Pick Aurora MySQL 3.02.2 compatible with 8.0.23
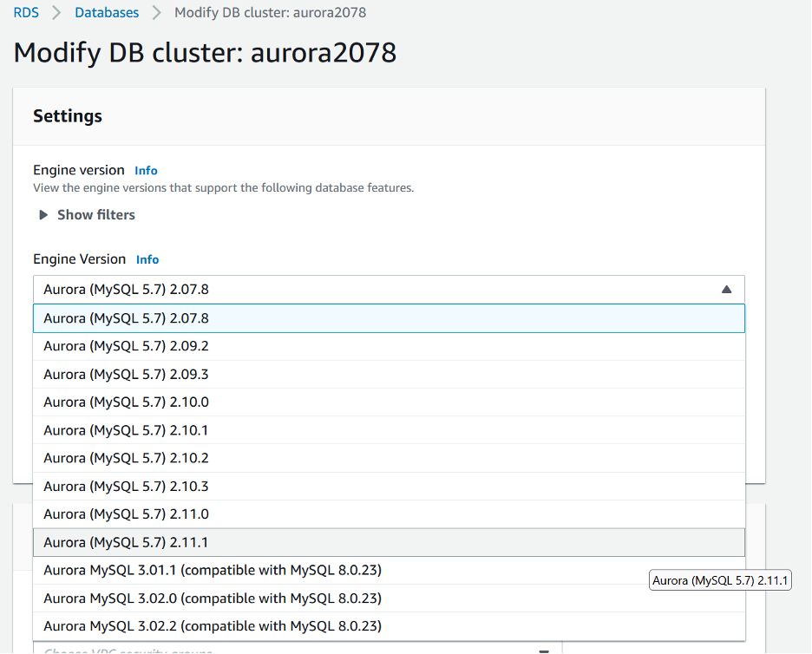The height and width of the screenshot is (654, 812). pos(389,626)
